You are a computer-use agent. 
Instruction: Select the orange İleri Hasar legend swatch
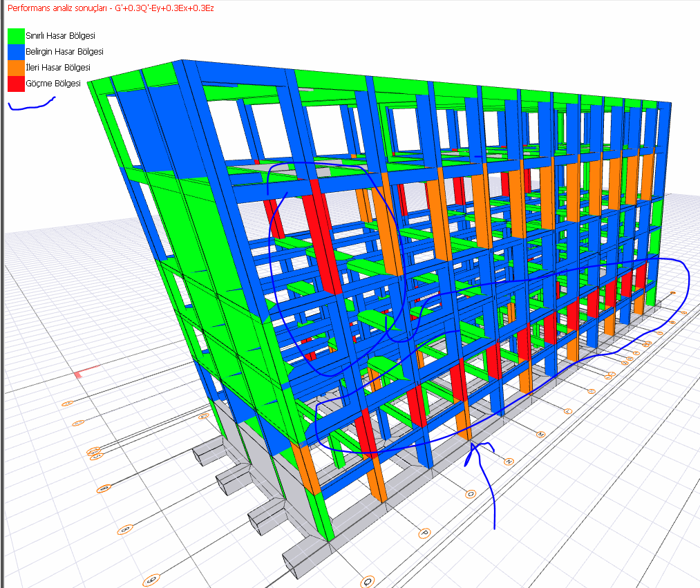pyautogui.click(x=15, y=68)
